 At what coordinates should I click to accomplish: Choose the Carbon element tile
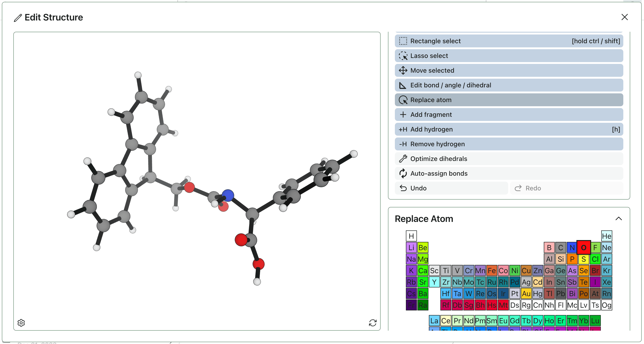click(561, 248)
